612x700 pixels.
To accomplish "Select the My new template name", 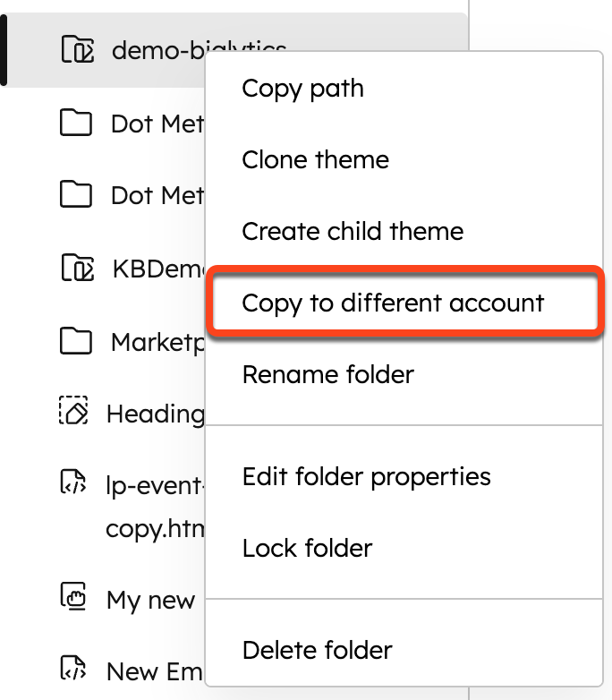I will (x=150, y=600).
